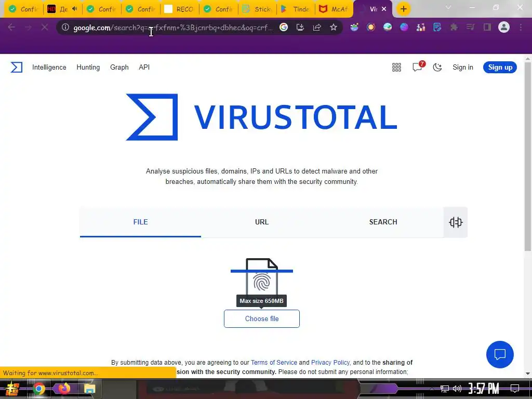
Task: Open the Windows Start button
Action: pyautogui.click(x=12, y=389)
